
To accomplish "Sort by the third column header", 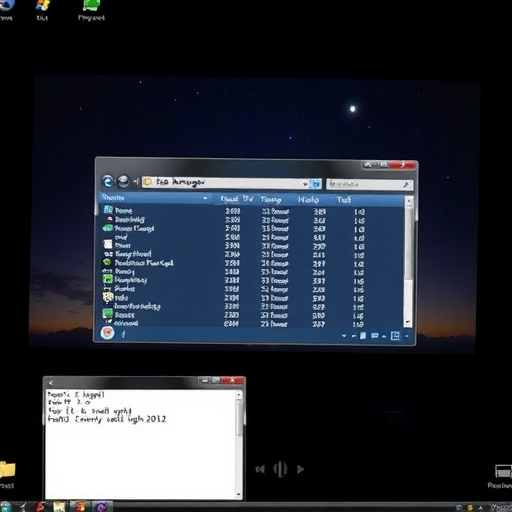I will (271, 199).
